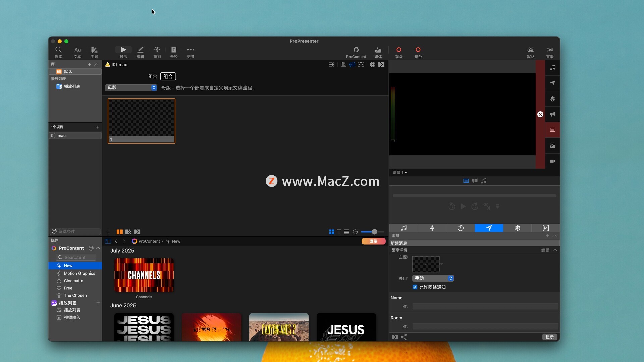Switch to text-only T slide view
644x362 pixels.
339,232
